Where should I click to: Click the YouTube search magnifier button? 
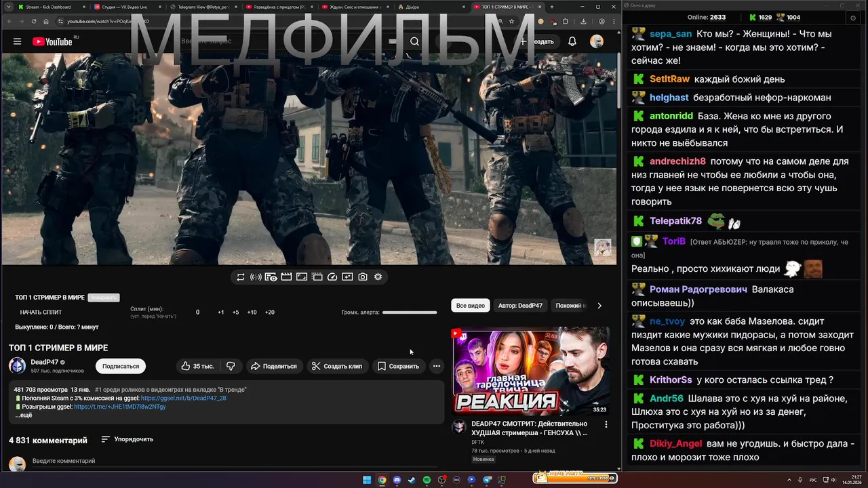click(414, 41)
